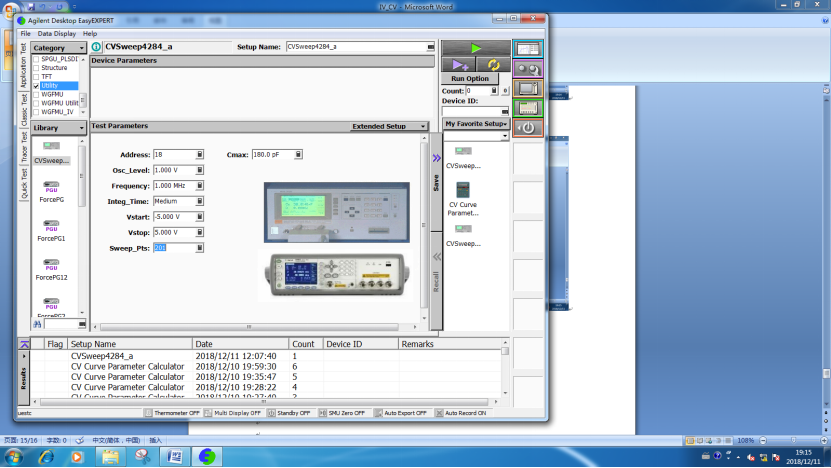Open keypad for Cmax field

(298, 154)
